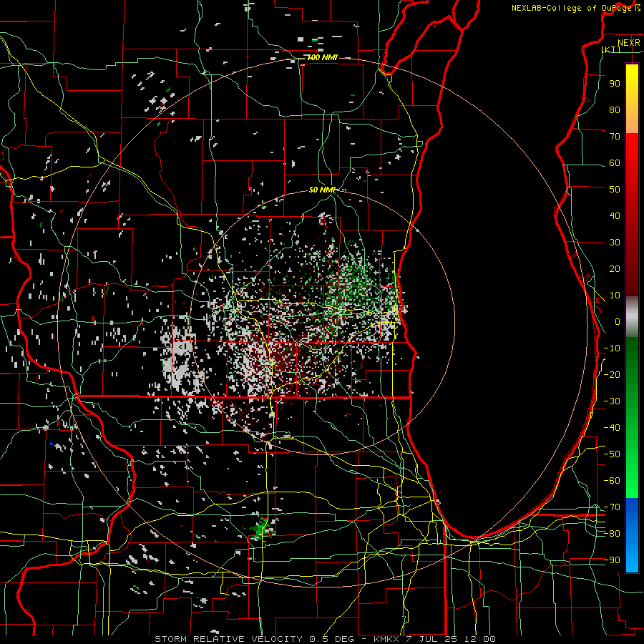644x644 pixels.
Task: Click the STORM RELATIVE VELOCITY caption text
Action: (x=228, y=639)
